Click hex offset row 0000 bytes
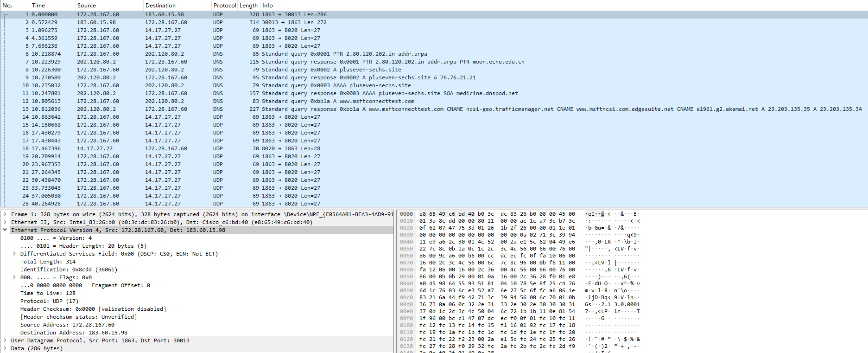 pos(497,214)
